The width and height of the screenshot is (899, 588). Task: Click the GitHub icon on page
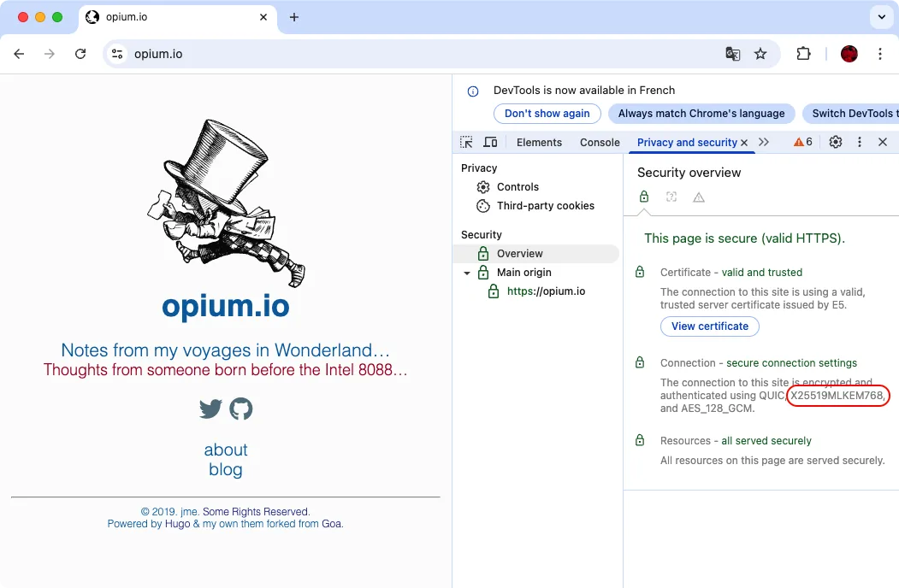241,409
